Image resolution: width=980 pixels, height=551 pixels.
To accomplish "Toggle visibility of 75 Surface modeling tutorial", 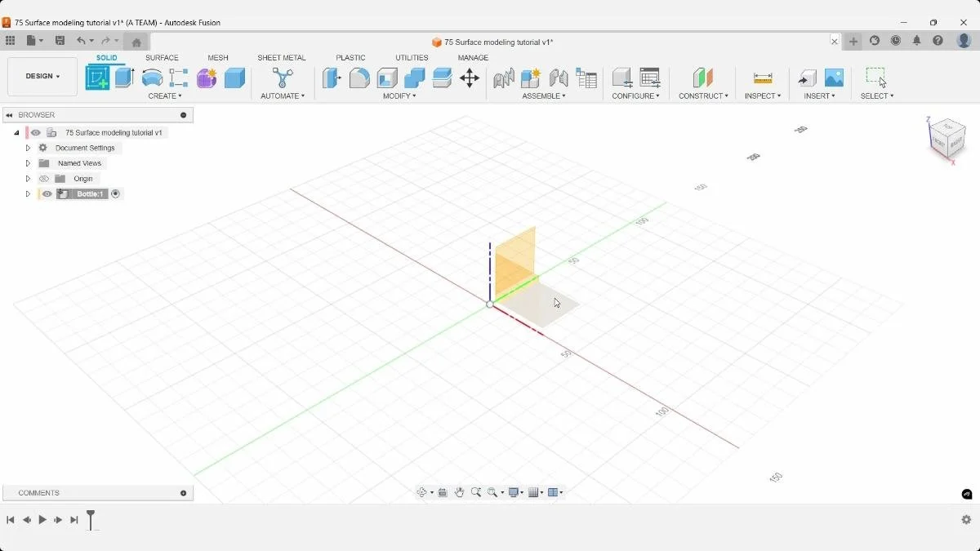I will 36,132.
